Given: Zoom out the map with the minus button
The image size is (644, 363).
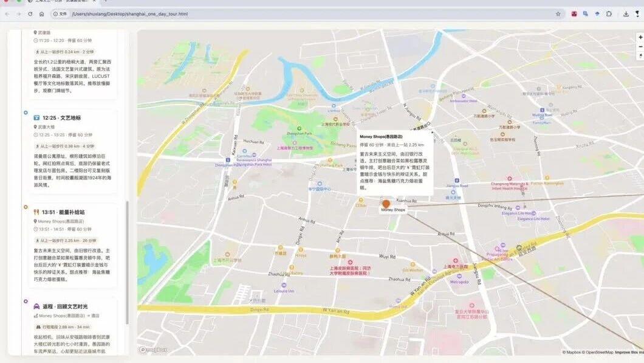Looking at the screenshot, I should (x=640, y=46).
